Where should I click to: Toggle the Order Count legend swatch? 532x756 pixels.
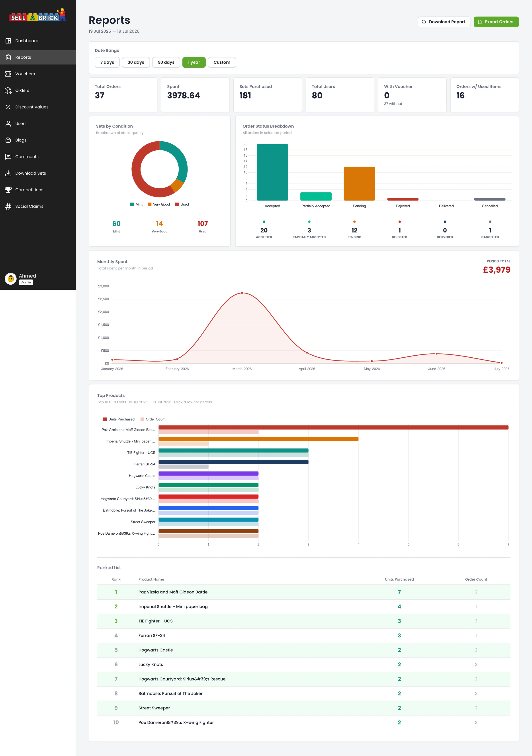(x=143, y=419)
